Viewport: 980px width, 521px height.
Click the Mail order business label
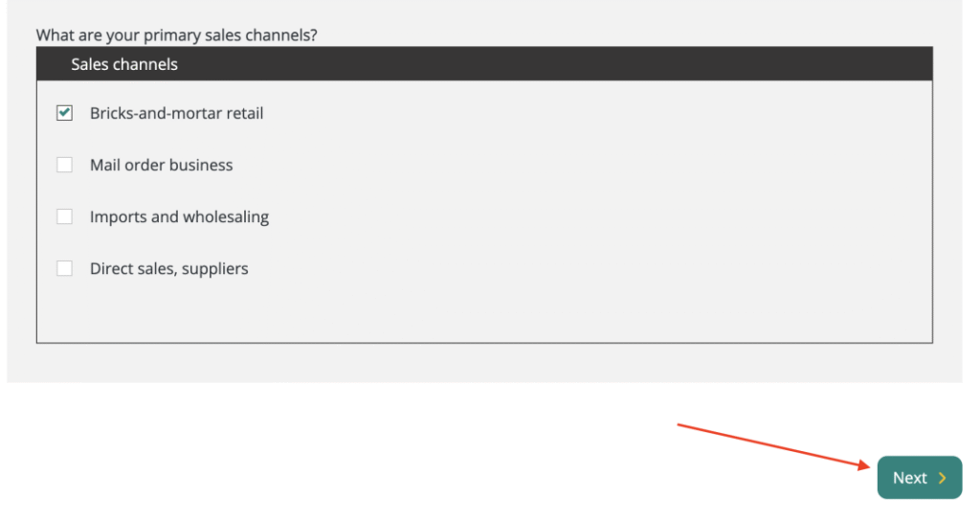coord(161,165)
